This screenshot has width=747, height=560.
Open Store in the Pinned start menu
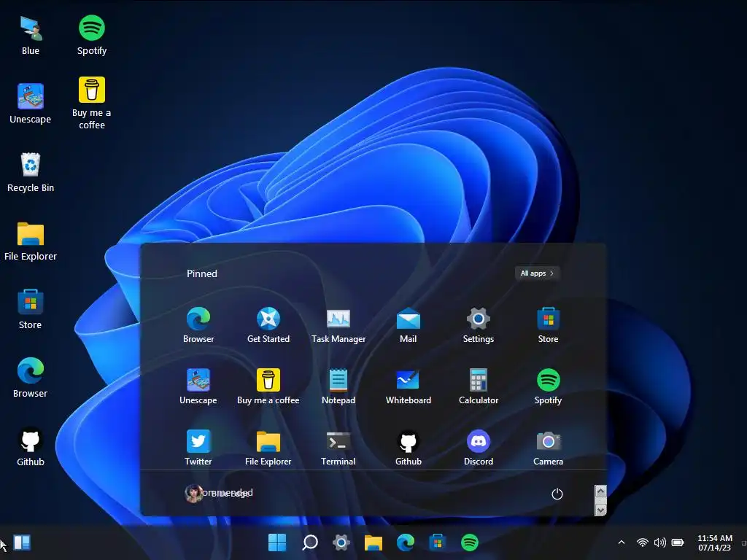coord(548,326)
